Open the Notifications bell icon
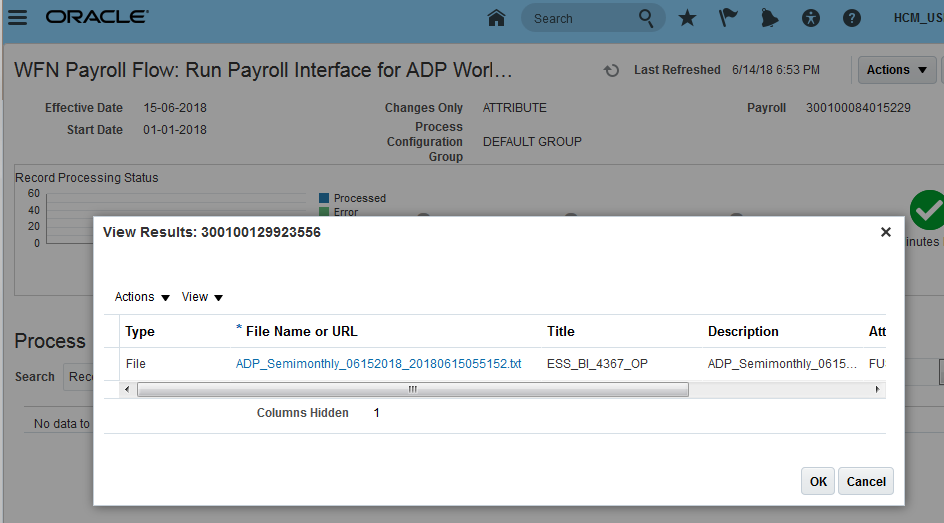This screenshot has height=523, width=944. pos(770,18)
